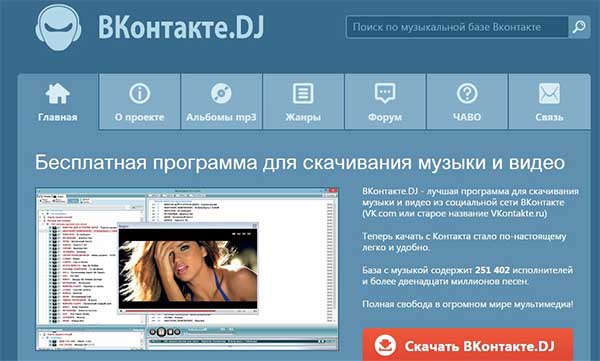Go to the Жанры tab

[x=303, y=102]
